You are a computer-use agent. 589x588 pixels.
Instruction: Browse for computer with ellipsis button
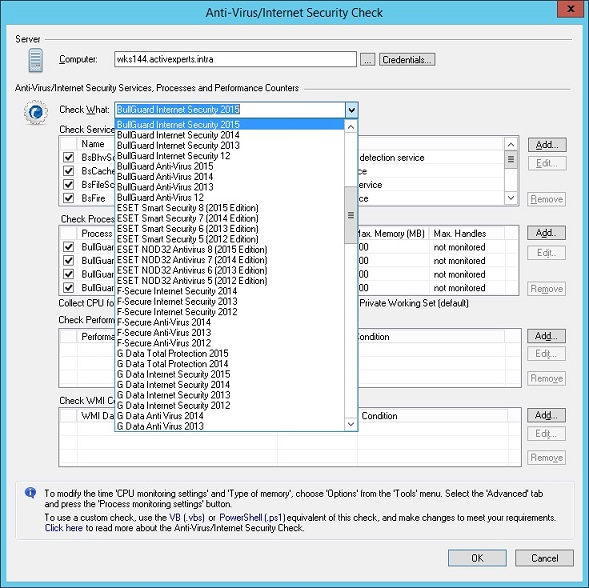(x=367, y=60)
